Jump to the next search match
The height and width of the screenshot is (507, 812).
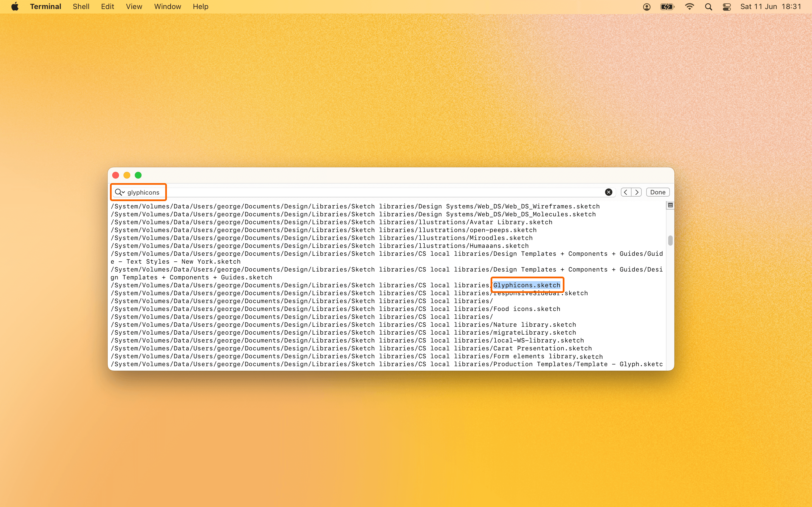click(x=636, y=192)
